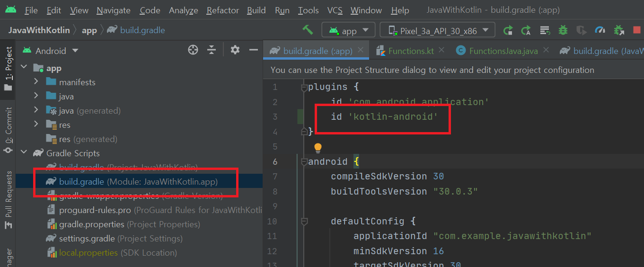The height and width of the screenshot is (267, 644).
Task: Open the app run configuration dropdown
Action: click(349, 30)
